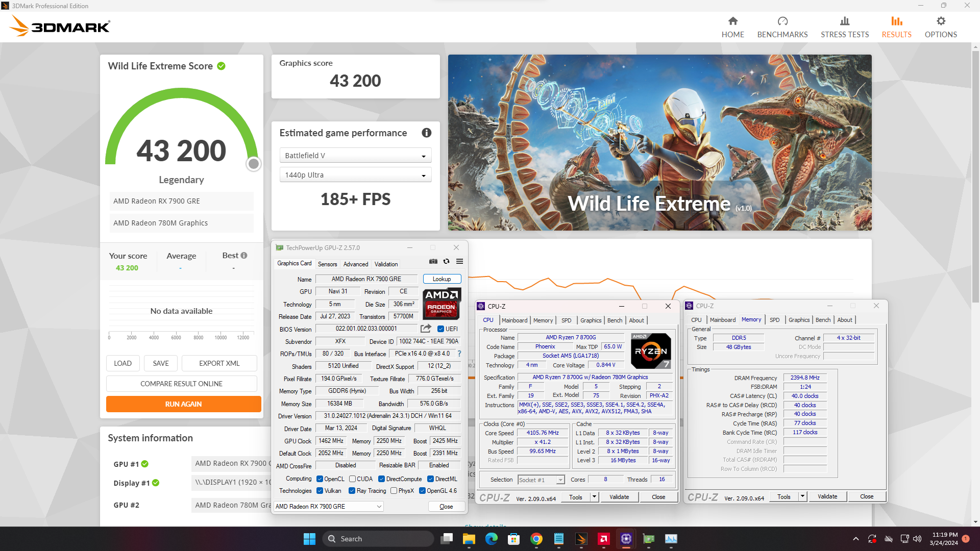The height and width of the screenshot is (551, 980).
Task: Expand Tools dropdown arrow in CPU-Z Memory window
Action: point(802,496)
